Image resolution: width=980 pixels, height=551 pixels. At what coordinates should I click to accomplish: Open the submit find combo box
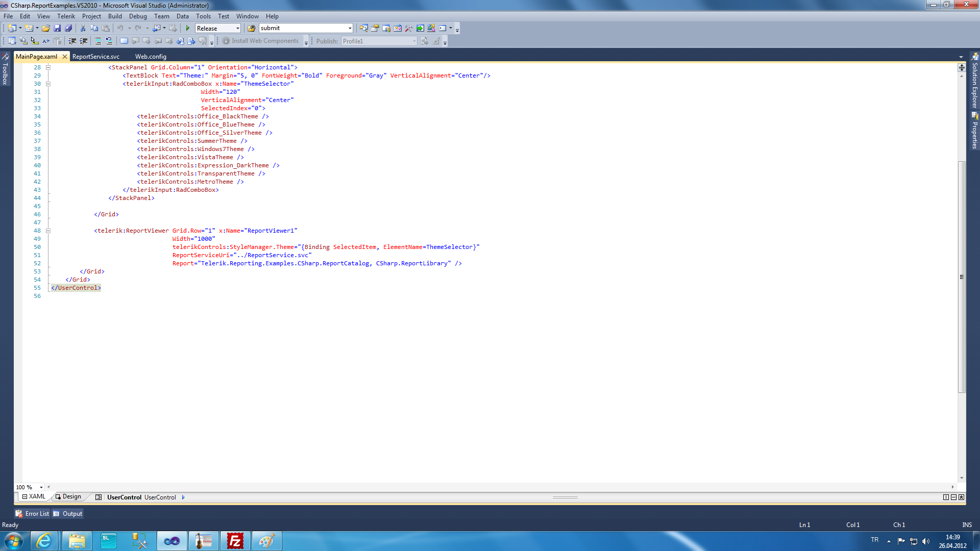[350, 29]
